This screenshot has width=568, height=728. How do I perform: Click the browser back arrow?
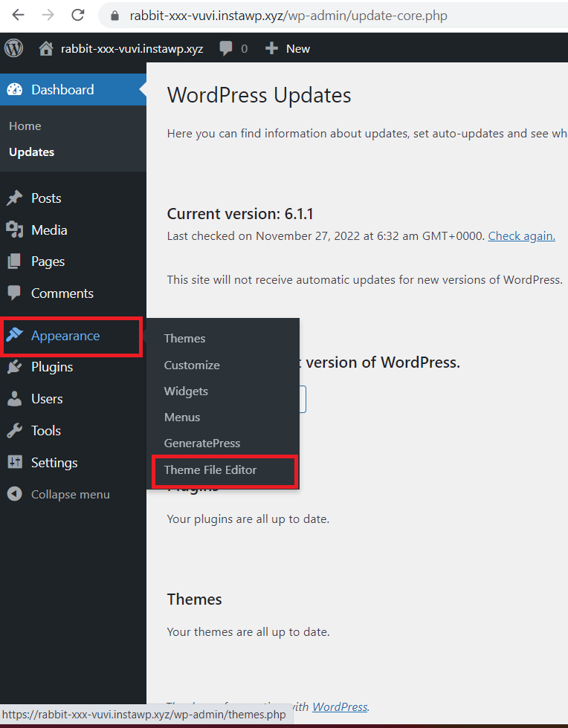click(x=18, y=16)
